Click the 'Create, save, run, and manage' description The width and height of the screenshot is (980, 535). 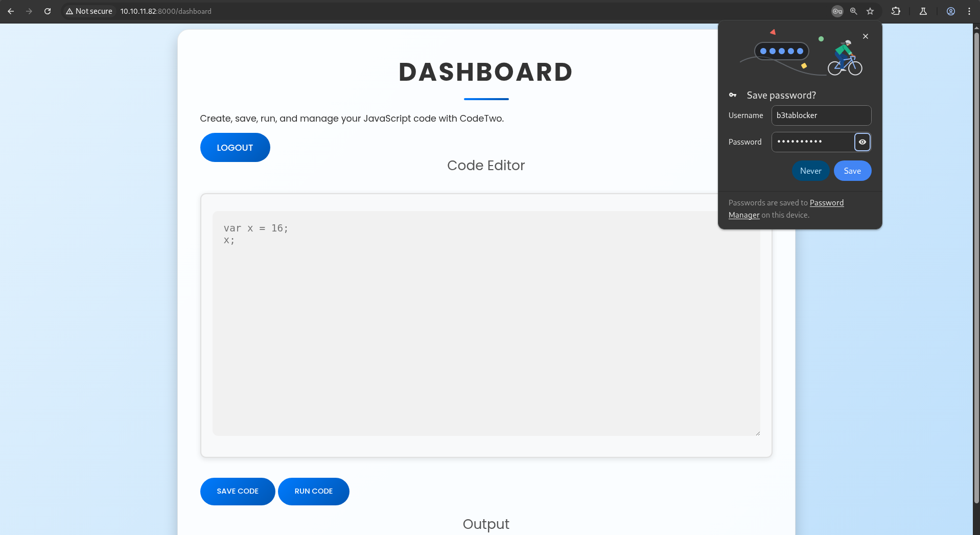(352, 119)
